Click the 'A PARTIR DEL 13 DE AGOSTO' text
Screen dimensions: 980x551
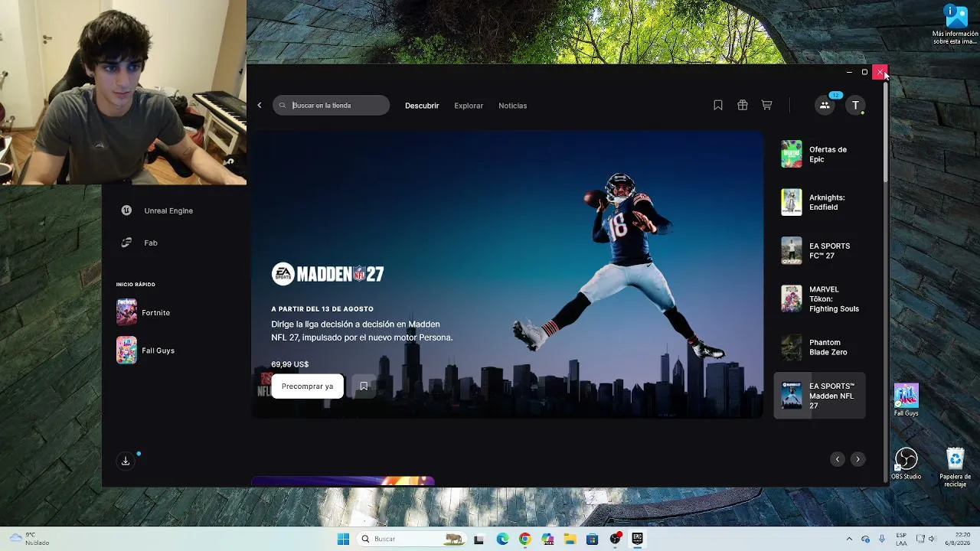322,309
